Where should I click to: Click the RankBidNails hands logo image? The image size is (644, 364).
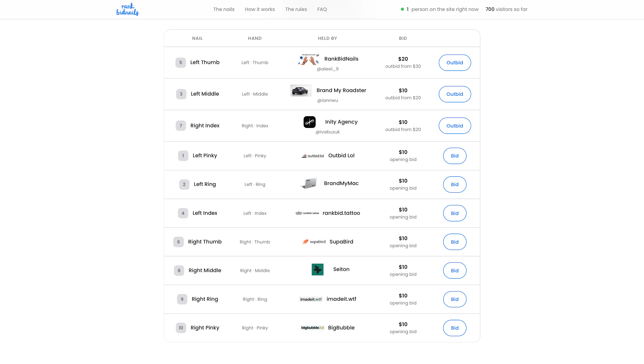309,59
